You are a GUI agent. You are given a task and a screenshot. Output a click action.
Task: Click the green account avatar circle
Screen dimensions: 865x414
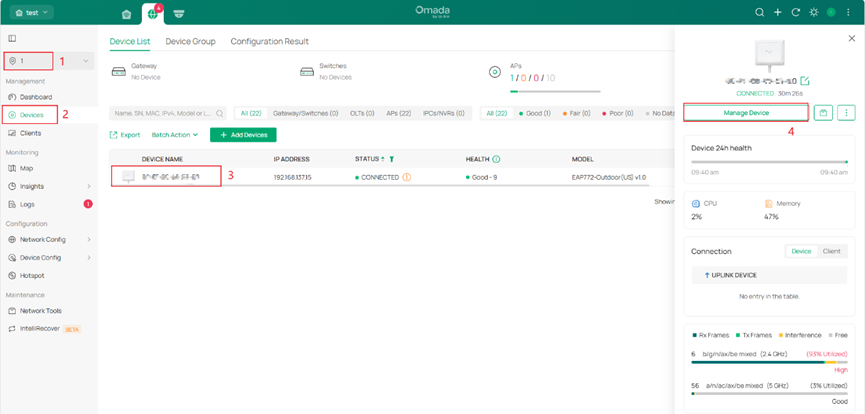(x=831, y=13)
